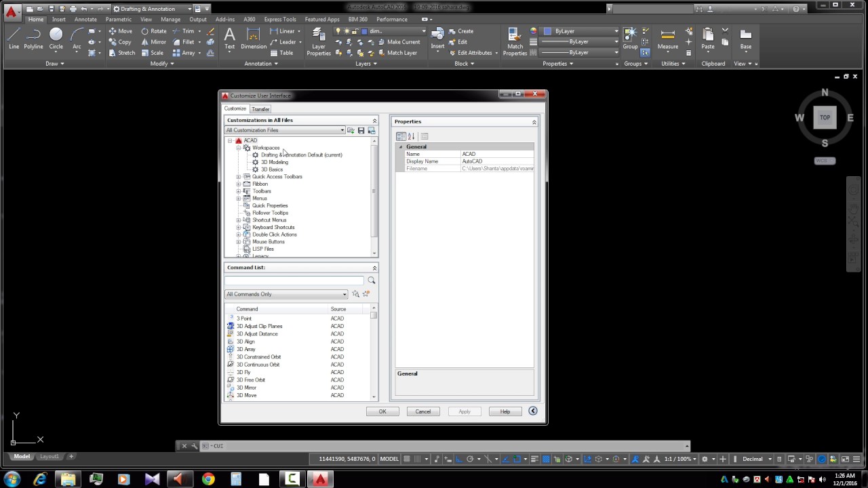This screenshot has width=868, height=488.
Task: Expand the Quick Access Toolbars node
Action: (x=239, y=177)
